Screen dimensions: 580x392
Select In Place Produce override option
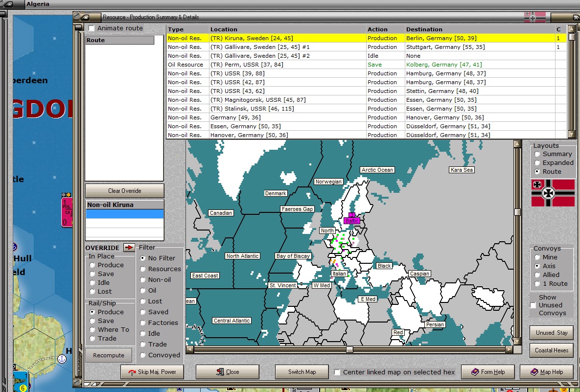[x=93, y=265]
